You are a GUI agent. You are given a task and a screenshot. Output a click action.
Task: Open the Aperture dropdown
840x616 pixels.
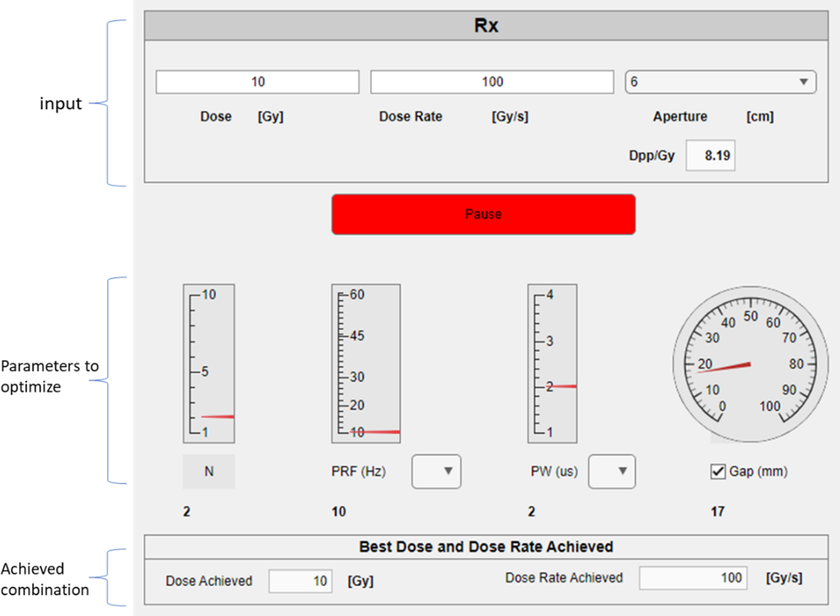(x=804, y=82)
